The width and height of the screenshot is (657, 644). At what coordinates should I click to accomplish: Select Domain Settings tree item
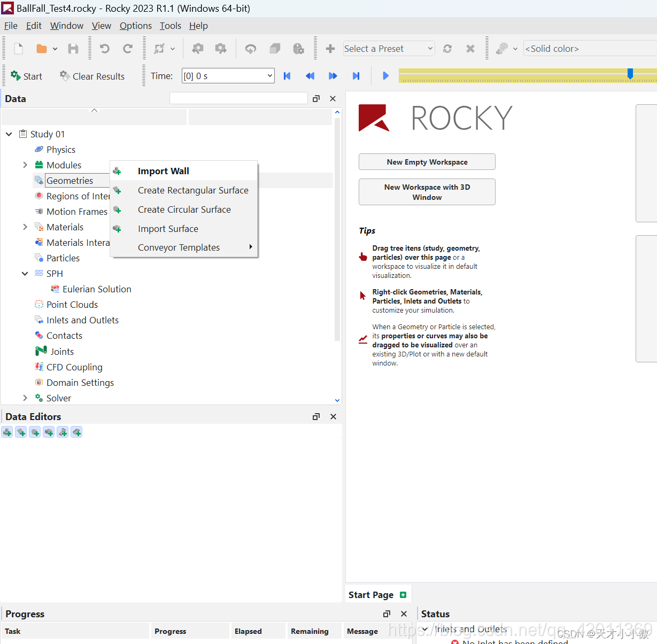click(x=80, y=383)
